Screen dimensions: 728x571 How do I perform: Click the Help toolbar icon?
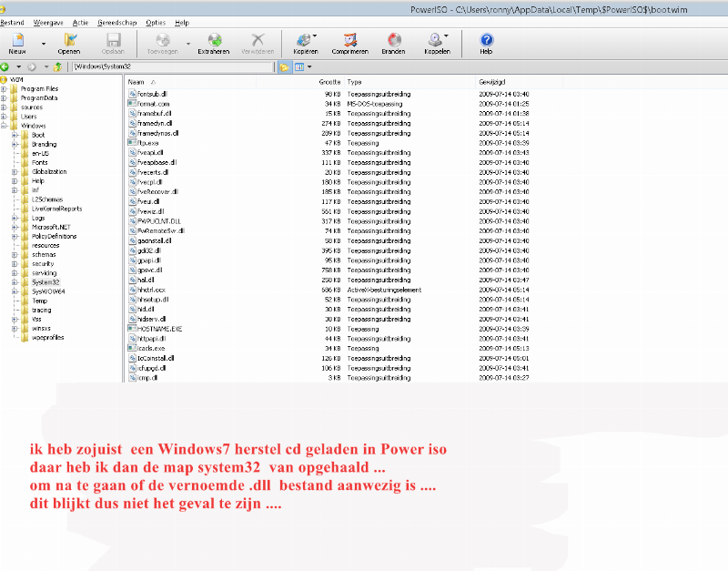pyautogui.click(x=486, y=44)
